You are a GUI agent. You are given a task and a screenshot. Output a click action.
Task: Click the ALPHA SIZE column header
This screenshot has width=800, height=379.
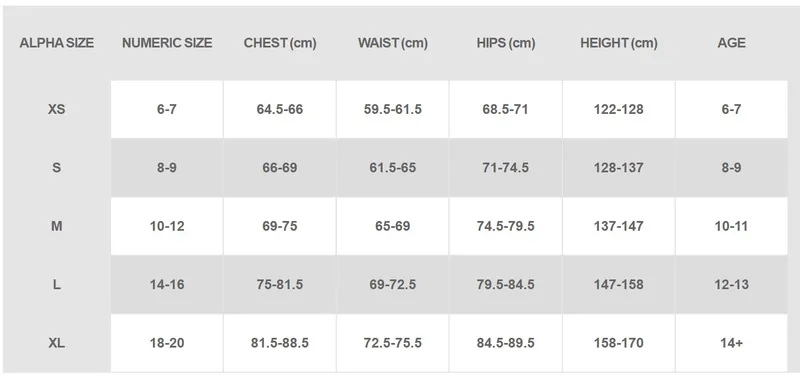[x=57, y=43]
